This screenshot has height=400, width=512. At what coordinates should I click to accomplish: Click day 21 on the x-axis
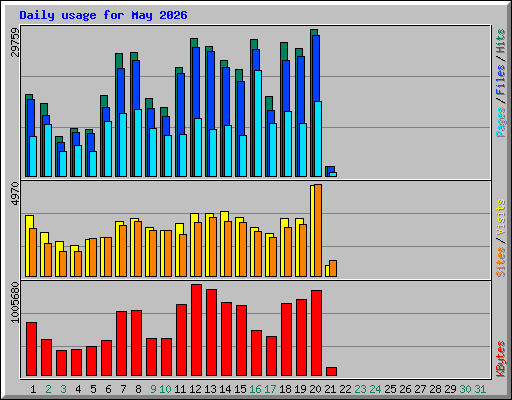pyautogui.click(x=330, y=389)
